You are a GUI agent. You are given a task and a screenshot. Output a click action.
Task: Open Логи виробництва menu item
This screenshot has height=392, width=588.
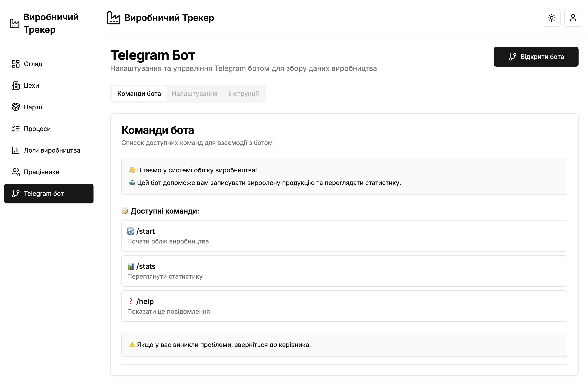pyautogui.click(x=52, y=150)
